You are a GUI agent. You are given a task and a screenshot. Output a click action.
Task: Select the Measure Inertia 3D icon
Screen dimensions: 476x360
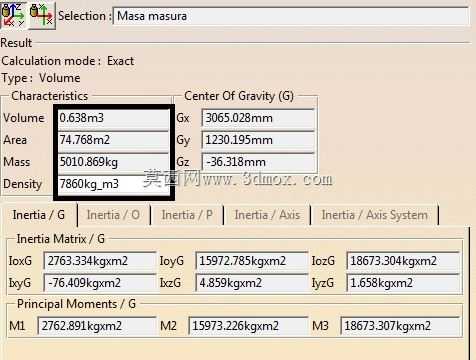(13, 15)
